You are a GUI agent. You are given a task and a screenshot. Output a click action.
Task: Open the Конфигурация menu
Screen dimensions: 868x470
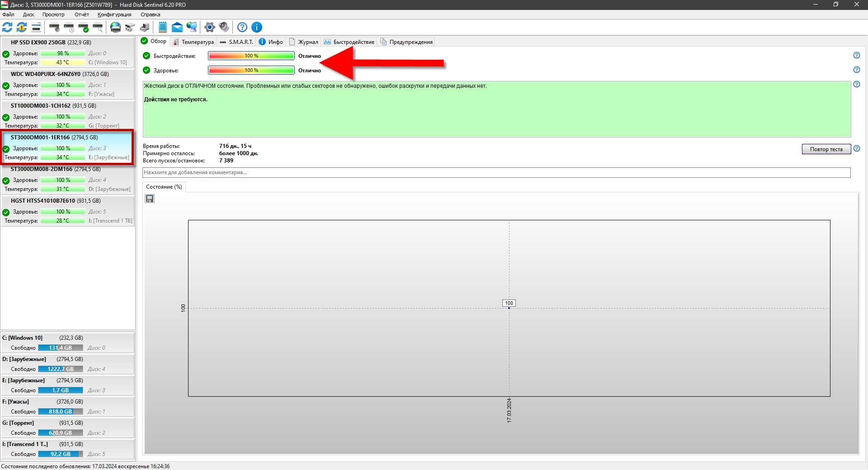114,14
